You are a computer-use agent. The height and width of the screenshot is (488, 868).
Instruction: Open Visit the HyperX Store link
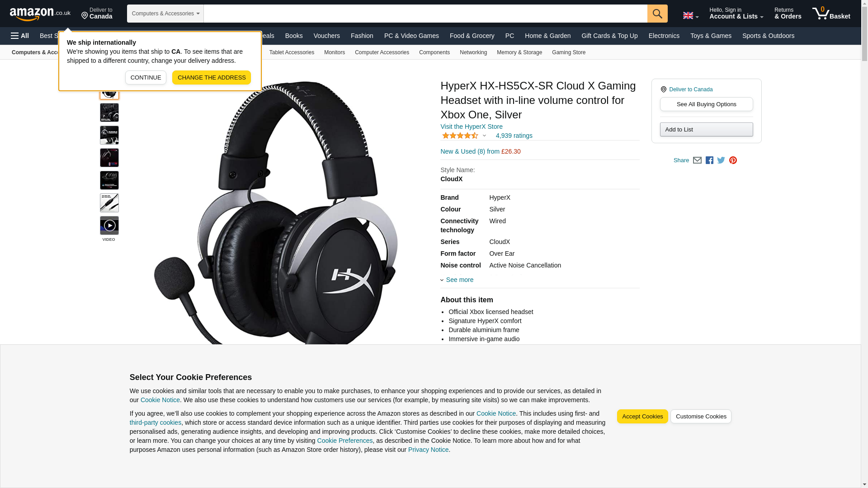[x=472, y=127]
